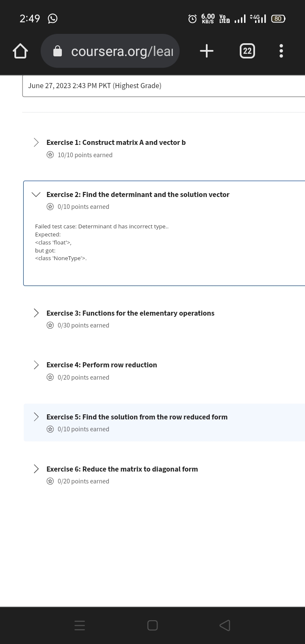Viewport: 305px width, 644px height.
Task: Click Exercise 5: Find the solution title
Action: [137, 417]
